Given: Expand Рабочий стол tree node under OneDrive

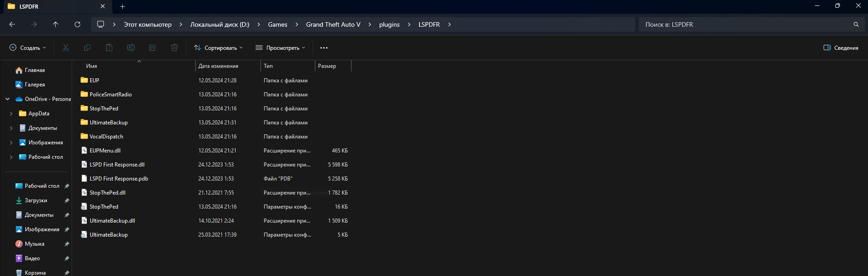Looking at the screenshot, I should coord(11,157).
